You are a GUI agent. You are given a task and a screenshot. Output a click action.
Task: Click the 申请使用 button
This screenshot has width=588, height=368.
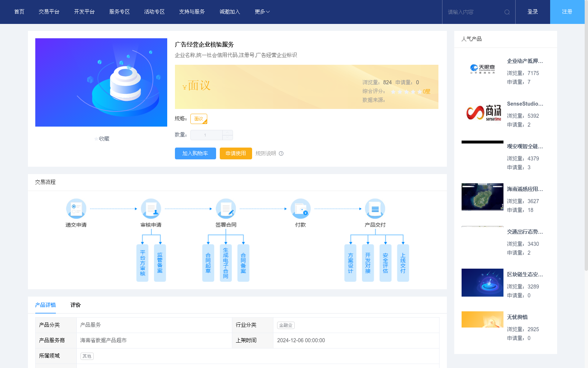[x=236, y=153]
